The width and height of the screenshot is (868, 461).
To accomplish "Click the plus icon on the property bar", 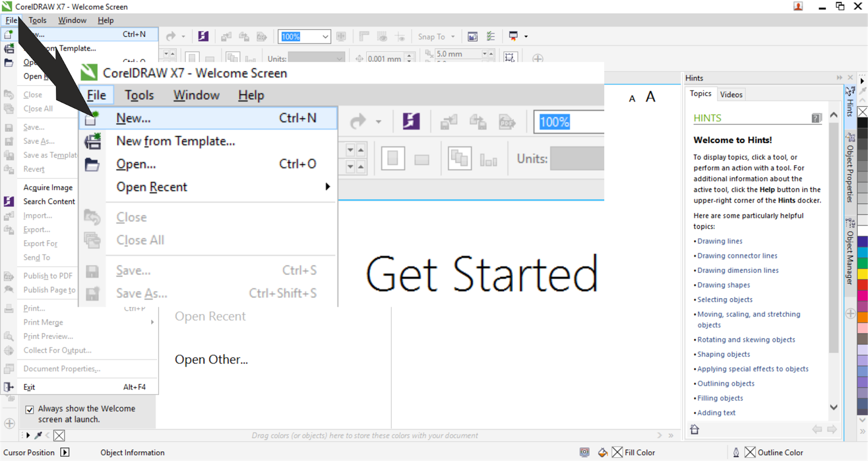I will pyautogui.click(x=538, y=58).
